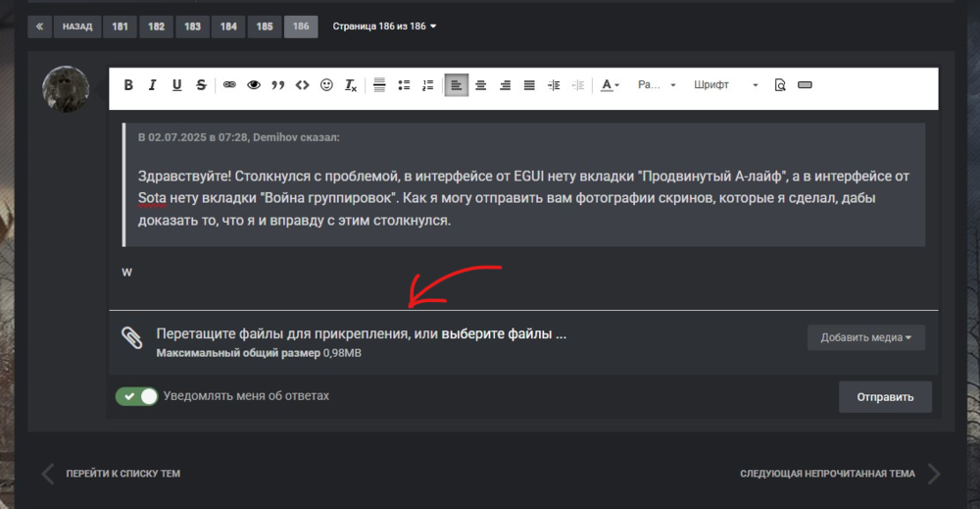This screenshot has width=980, height=509.
Task: Click the Отправить button
Action: point(885,397)
